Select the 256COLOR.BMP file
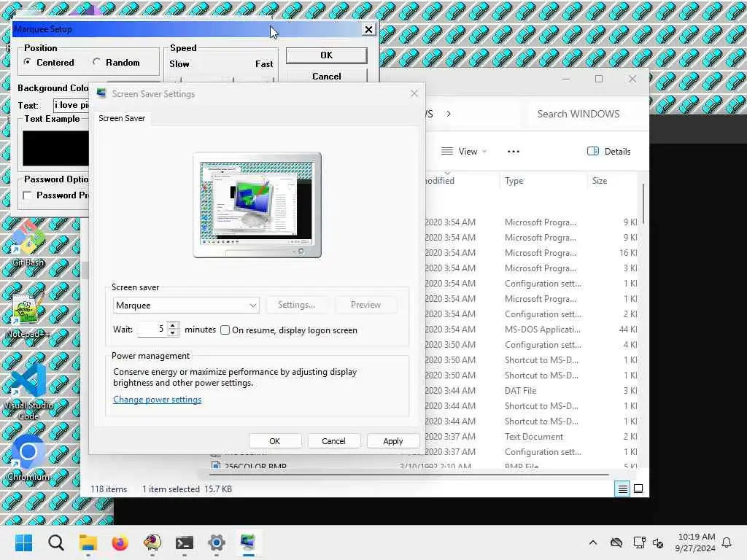Image resolution: width=747 pixels, height=560 pixels. coord(255,466)
